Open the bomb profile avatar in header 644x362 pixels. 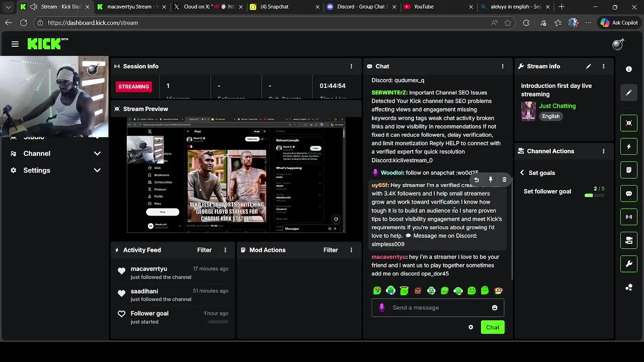coord(618,44)
